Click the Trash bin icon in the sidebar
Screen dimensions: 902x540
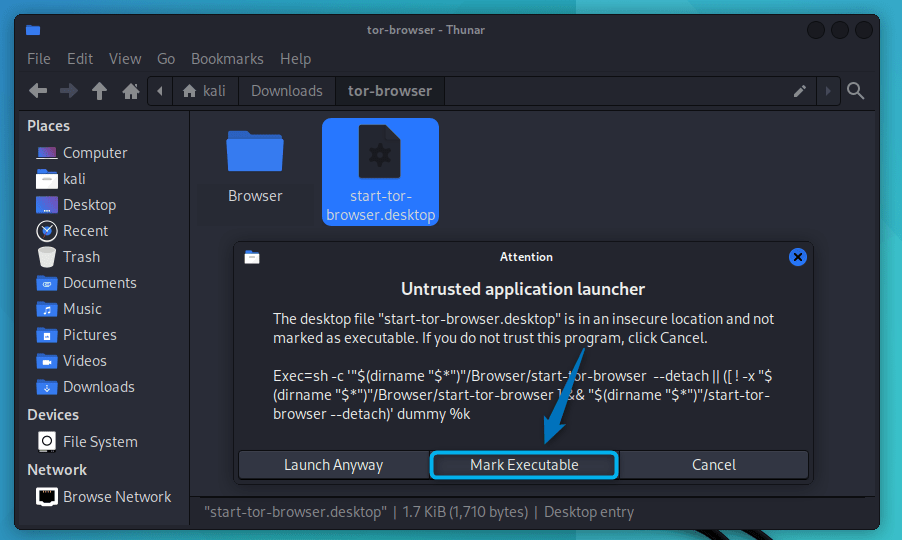(47, 257)
